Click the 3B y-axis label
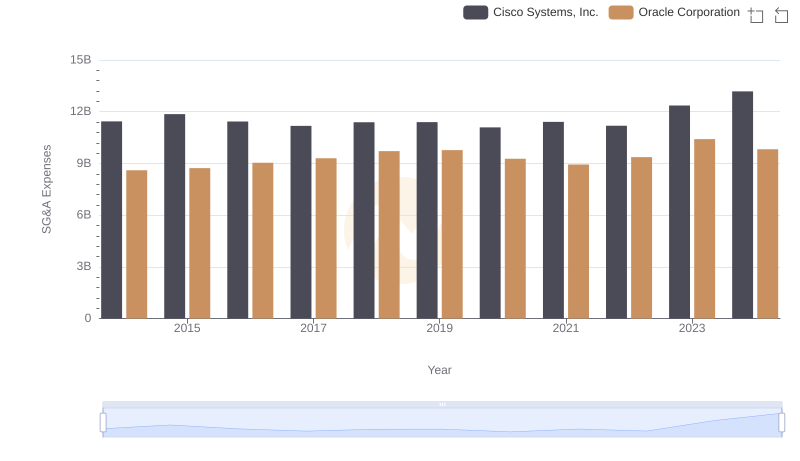800x461 pixels. pos(84,266)
